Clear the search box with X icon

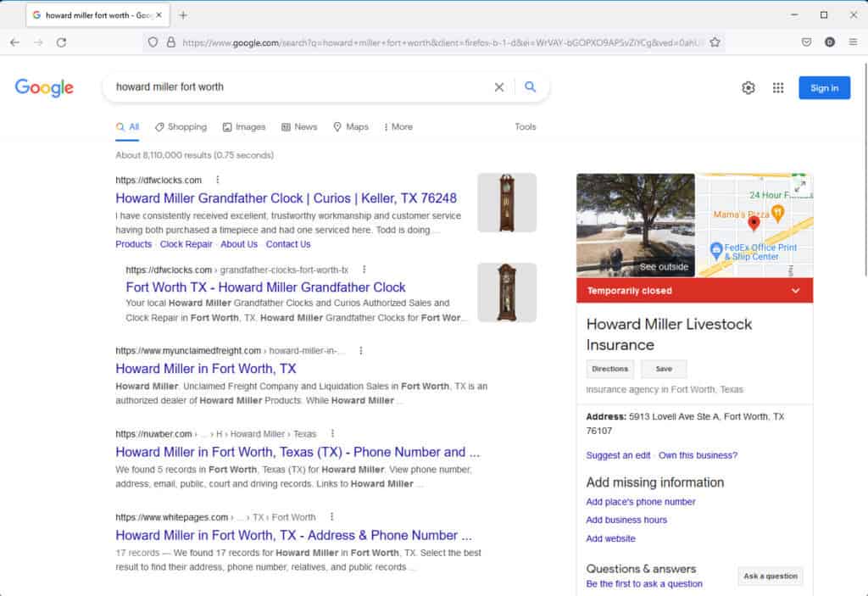pos(499,87)
